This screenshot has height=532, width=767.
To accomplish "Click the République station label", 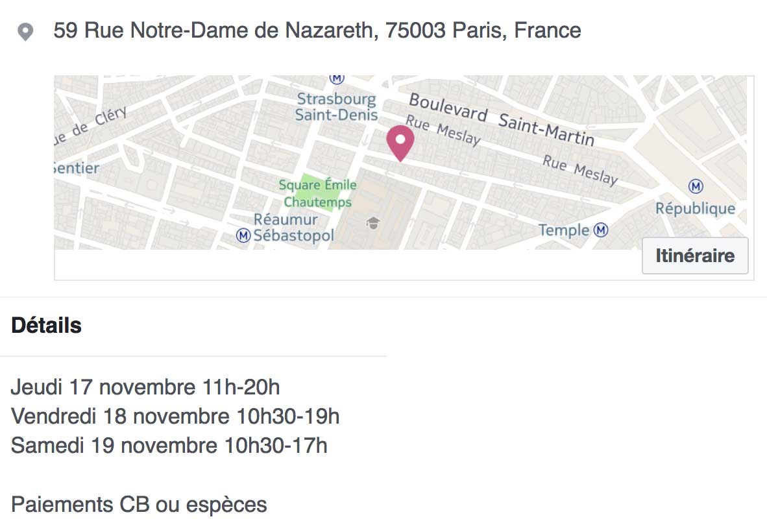I will (695, 209).
